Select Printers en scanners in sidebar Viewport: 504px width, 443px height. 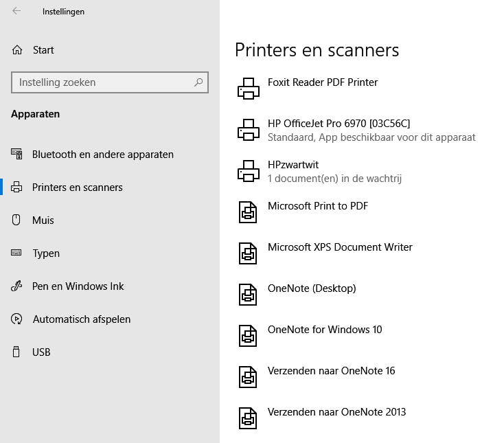pyautogui.click(x=77, y=188)
